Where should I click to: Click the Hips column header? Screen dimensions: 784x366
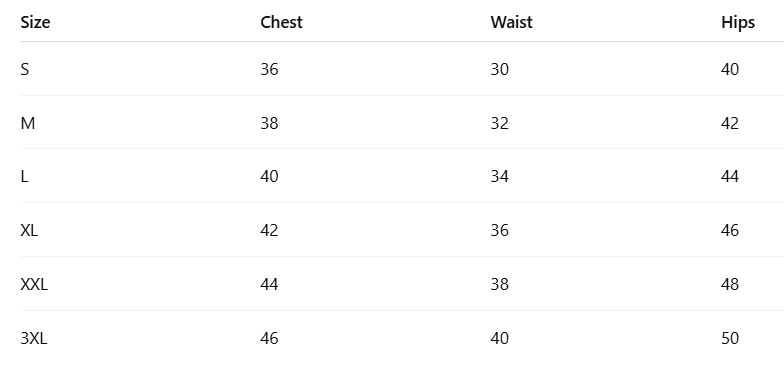pos(738,22)
